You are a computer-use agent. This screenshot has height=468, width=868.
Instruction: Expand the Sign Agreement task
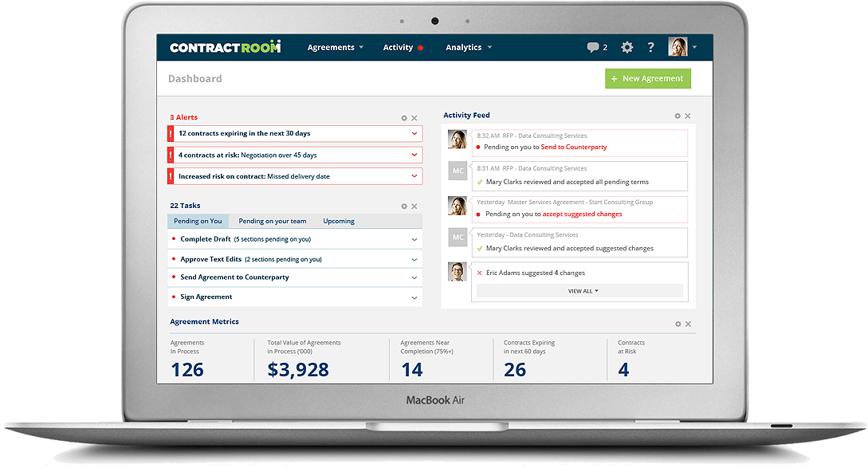point(414,298)
